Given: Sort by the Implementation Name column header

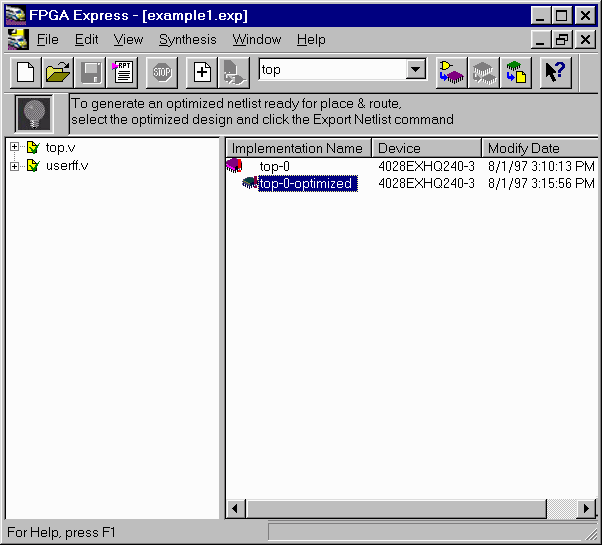Looking at the screenshot, I should point(299,148).
